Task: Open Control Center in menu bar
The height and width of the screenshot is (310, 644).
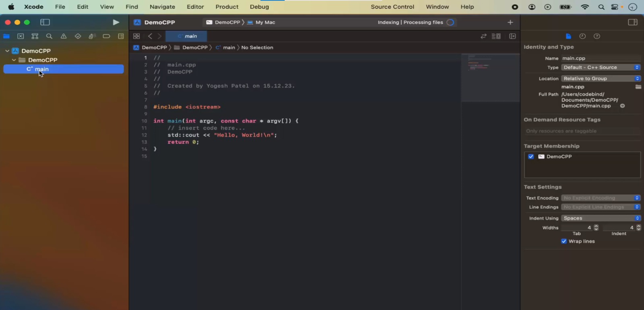Action: (615, 7)
